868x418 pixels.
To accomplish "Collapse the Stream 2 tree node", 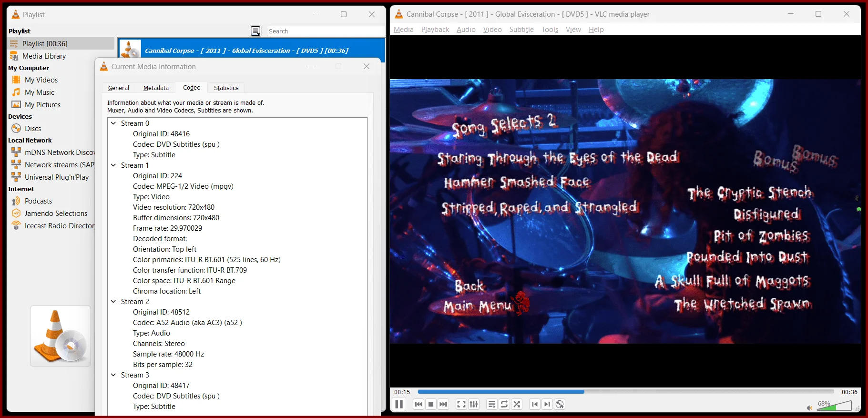I will 113,301.
